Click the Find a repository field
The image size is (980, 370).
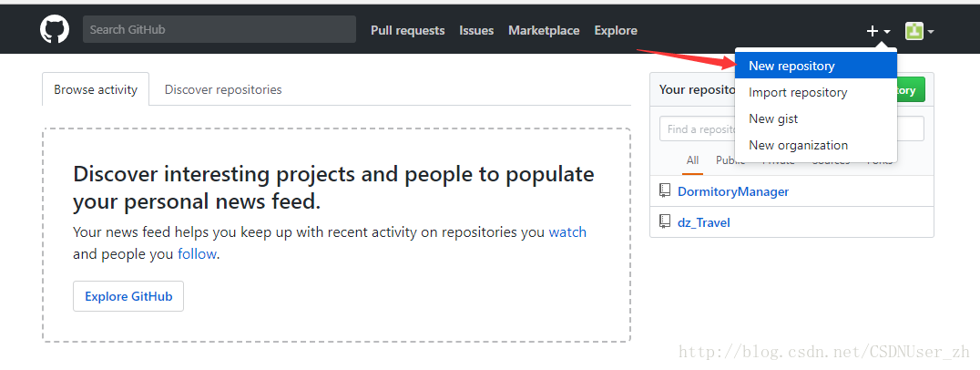coord(791,128)
